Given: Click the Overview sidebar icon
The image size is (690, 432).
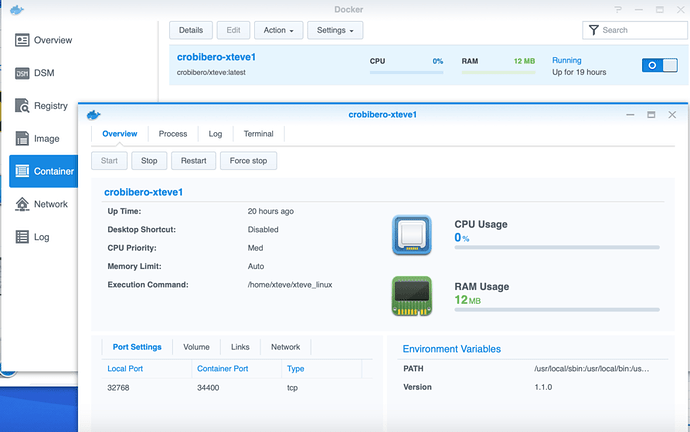Looking at the screenshot, I should 22,40.
